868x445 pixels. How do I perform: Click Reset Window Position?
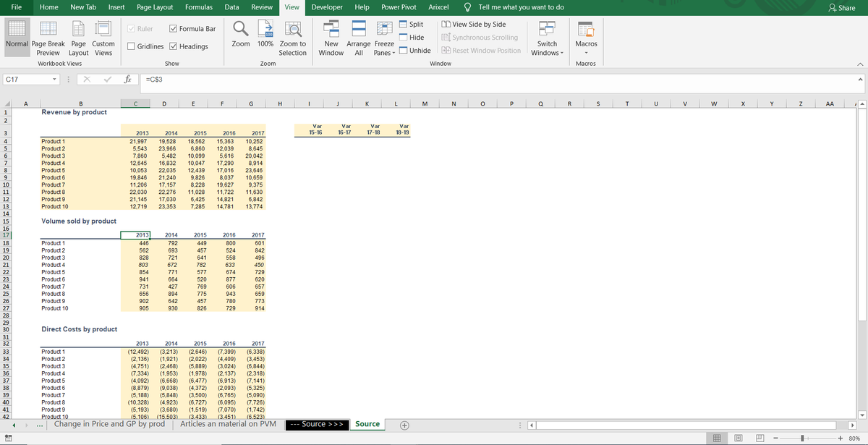(x=480, y=51)
